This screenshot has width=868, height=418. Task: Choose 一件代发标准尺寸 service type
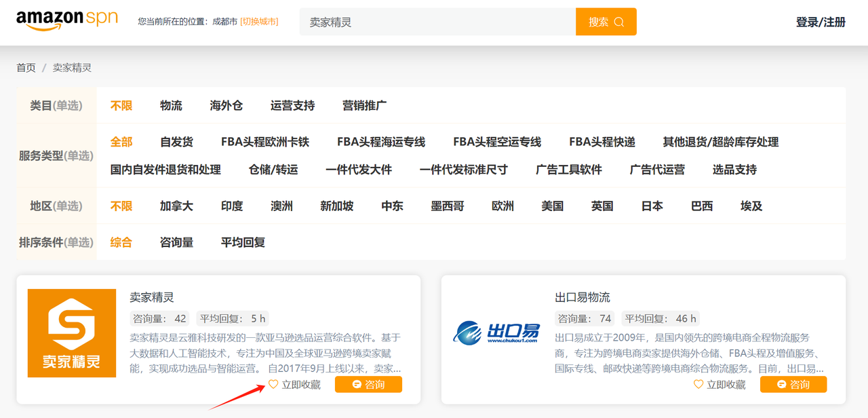pyautogui.click(x=464, y=170)
